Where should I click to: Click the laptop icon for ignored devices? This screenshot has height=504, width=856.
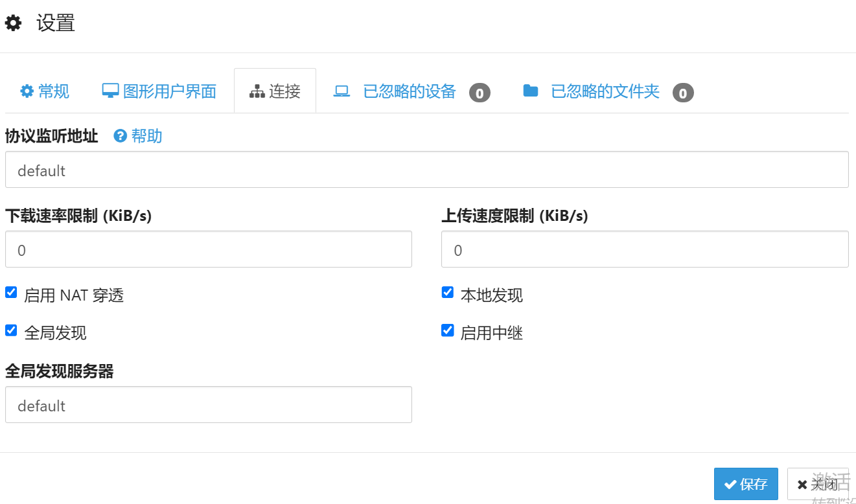tap(341, 91)
